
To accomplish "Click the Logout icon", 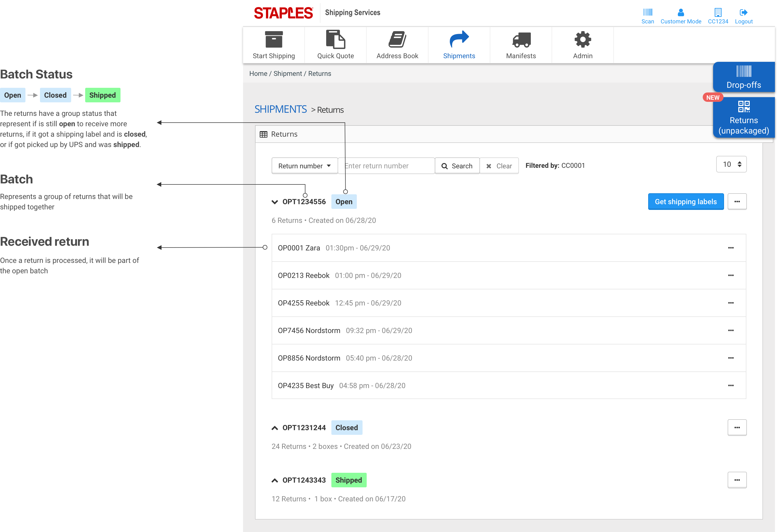I will (743, 13).
